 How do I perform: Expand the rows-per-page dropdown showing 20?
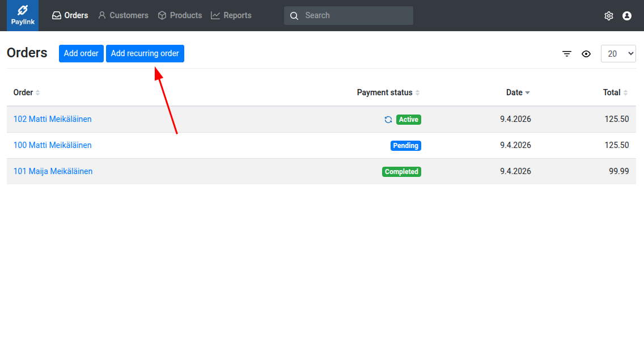click(618, 54)
